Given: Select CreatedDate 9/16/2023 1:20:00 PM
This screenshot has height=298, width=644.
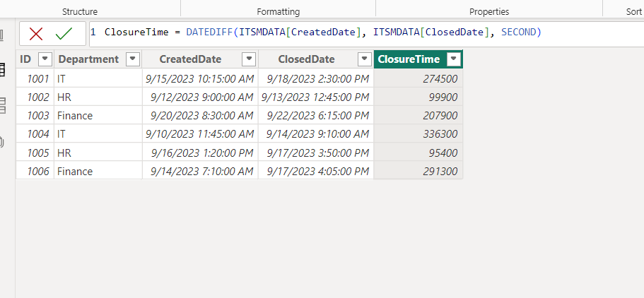Looking at the screenshot, I should (200, 153).
